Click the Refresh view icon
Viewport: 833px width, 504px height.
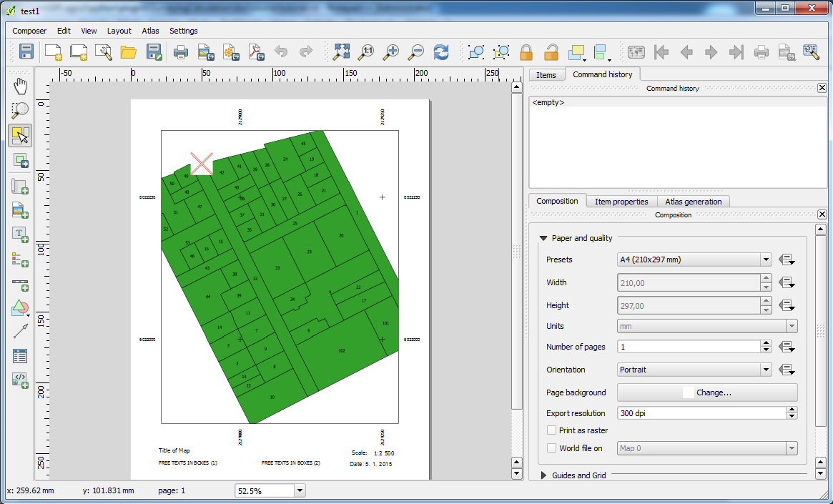coord(441,51)
